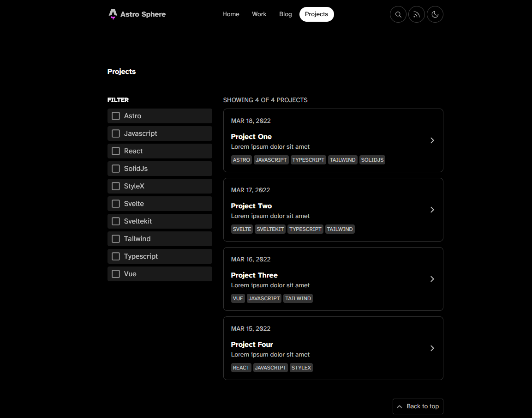
Task: Open search with the magnifier icon
Action: coord(398,14)
